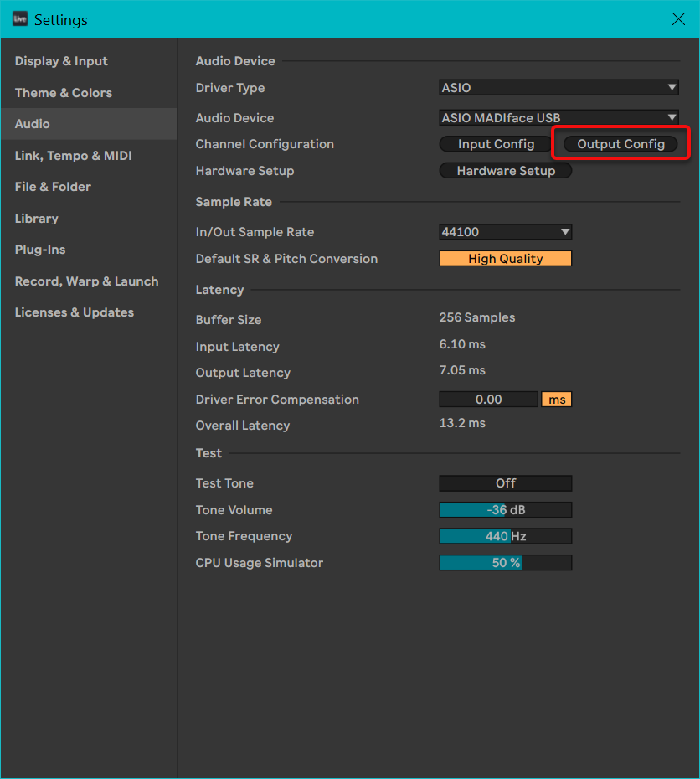The width and height of the screenshot is (700, 779).
Task: Click the Live logo icon in title bar
Action: [20, 19]
